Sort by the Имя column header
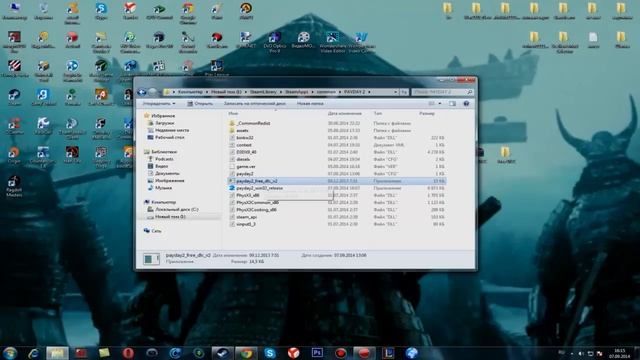The height and width of the screenshot is (360, 640). click(x=233, y=113)
